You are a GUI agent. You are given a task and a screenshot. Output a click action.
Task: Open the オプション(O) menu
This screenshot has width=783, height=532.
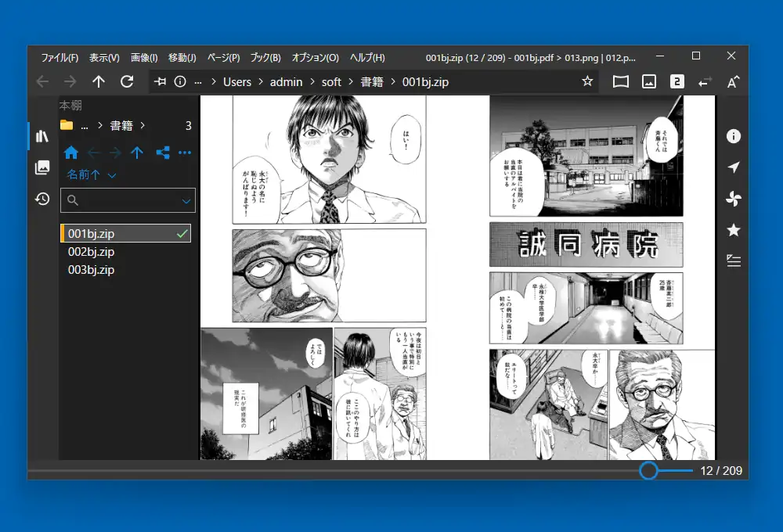click(x=315, y=58)
